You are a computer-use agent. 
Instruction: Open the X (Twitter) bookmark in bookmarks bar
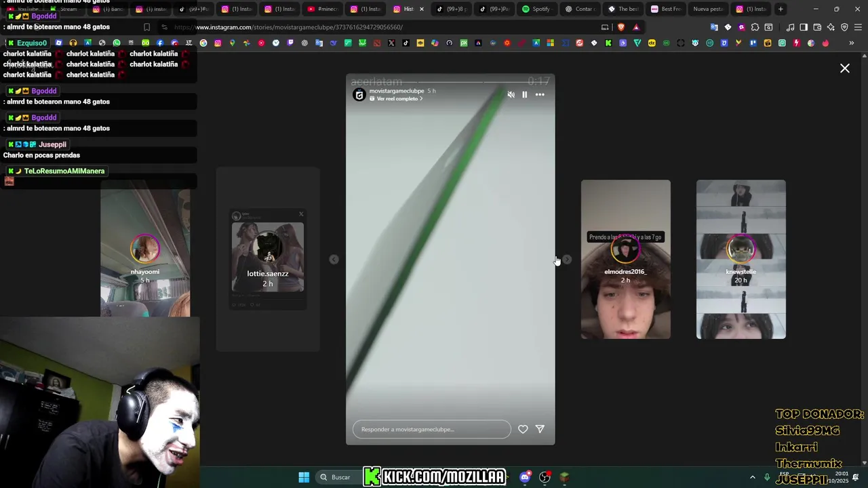391,43
